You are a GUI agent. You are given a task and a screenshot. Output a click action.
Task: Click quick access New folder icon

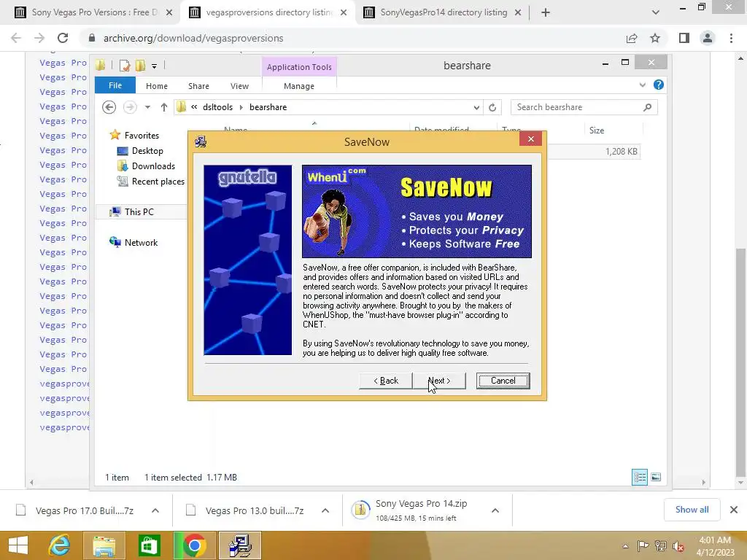(140, 65)
